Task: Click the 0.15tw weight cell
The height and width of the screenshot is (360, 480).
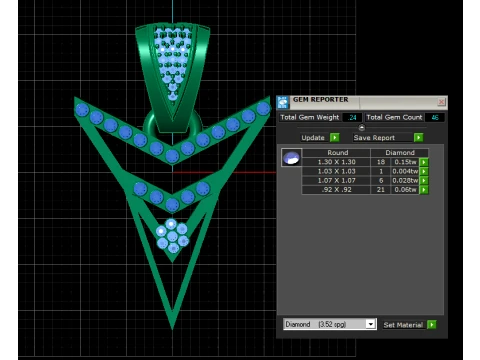Action: point(405,162)
